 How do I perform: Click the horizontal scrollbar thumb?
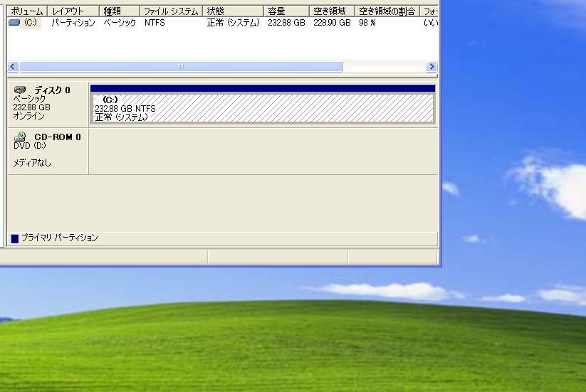coord(181,66)
